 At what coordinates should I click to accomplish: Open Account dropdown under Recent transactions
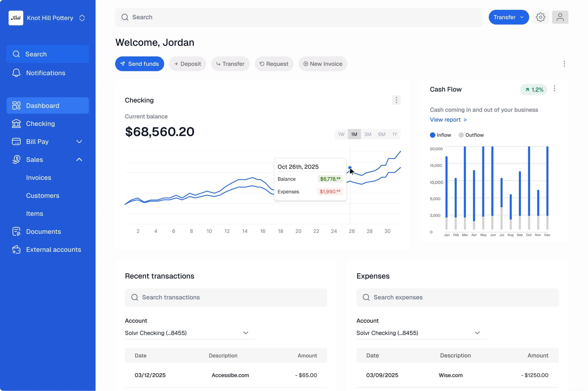pos(190,333)
